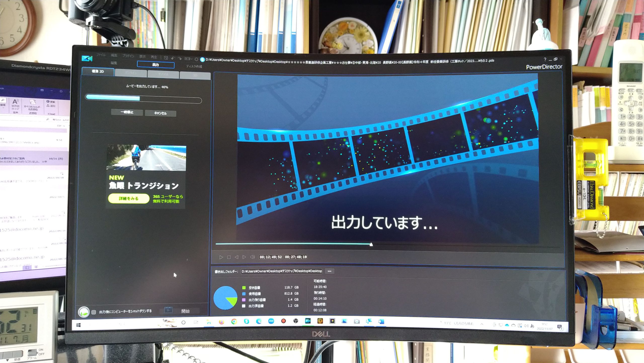Open the 再生 menu

tap(154, 57)
